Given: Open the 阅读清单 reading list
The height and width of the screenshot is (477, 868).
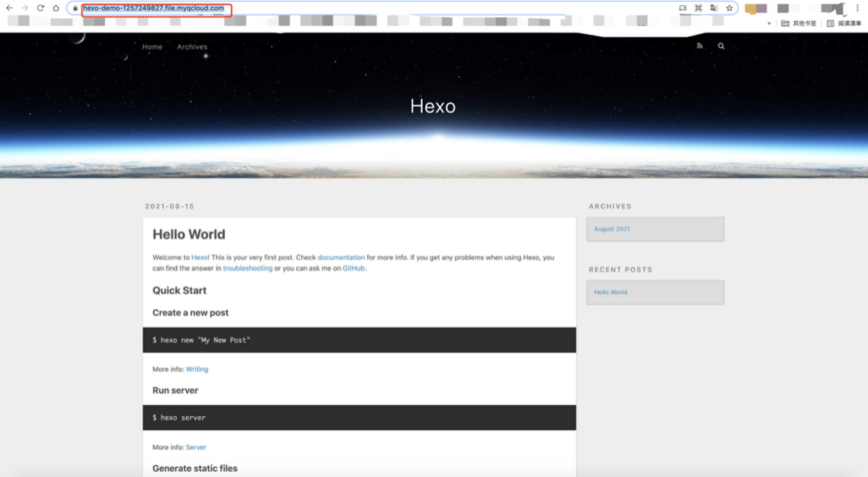Looking at the screenshot, I should (844, 23).
